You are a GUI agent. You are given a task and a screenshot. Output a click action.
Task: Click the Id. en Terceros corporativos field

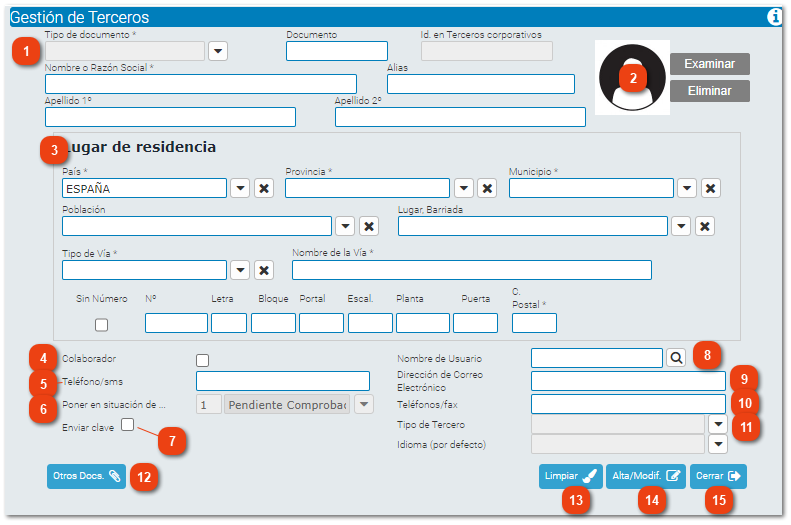[x=487, y=51]
